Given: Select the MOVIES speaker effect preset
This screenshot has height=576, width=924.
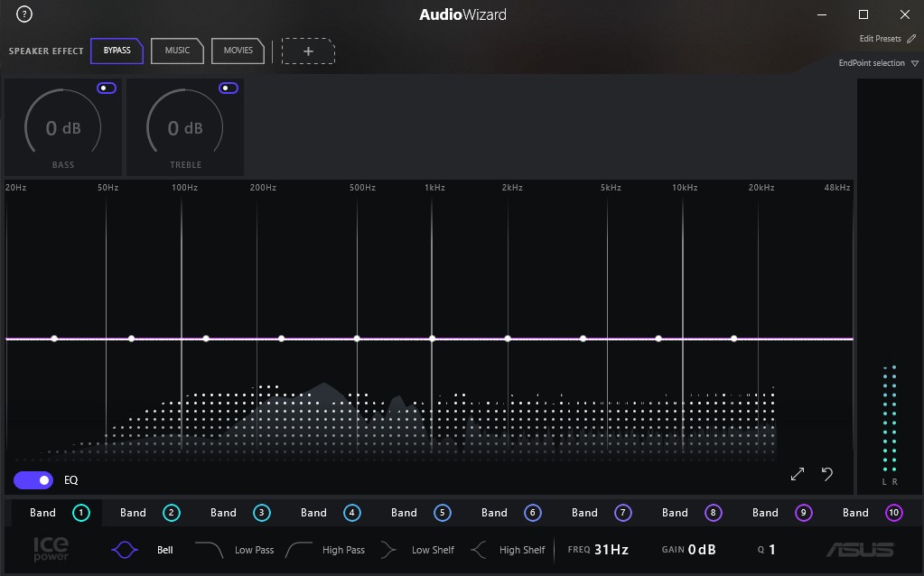Looking at the screenshot, I should [238, 51].
